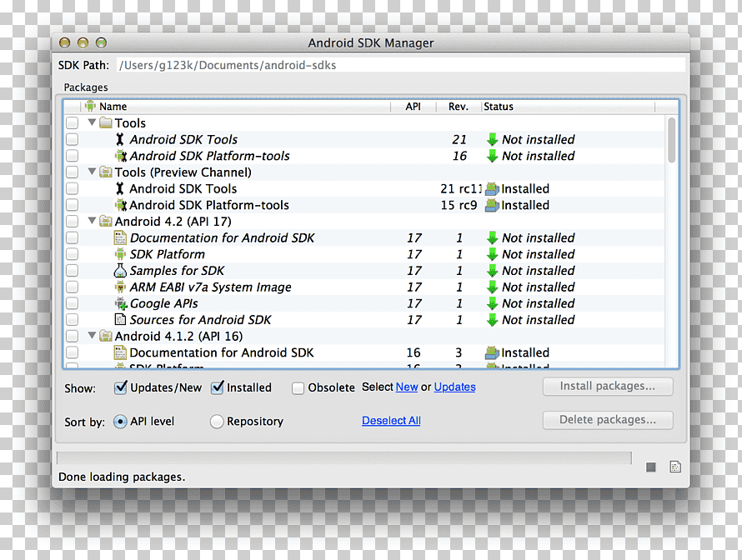Tick checkbox for italic Android SDK Tools rev 21
This screenshot has height=560, width=742.
click(72, 139)
